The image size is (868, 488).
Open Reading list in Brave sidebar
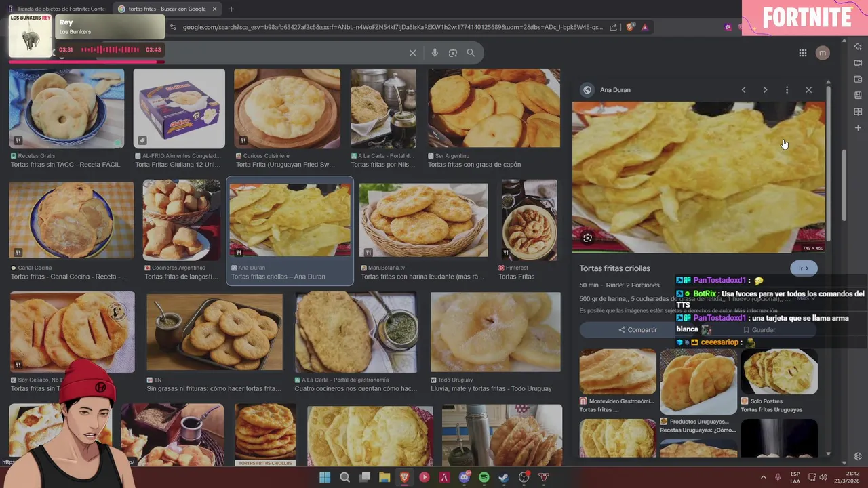pyautogui.click(x=858, y=112)
